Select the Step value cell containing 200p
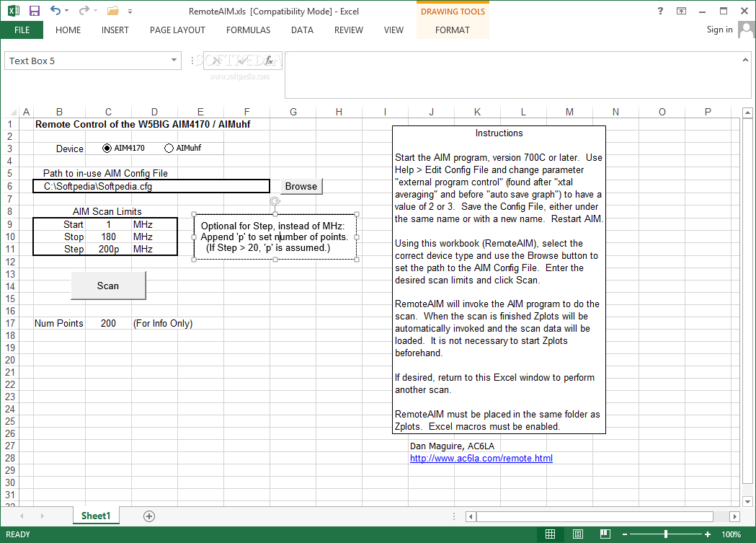Screen dimensions: 756x543 pyautogui.click(x=109, y=249)
